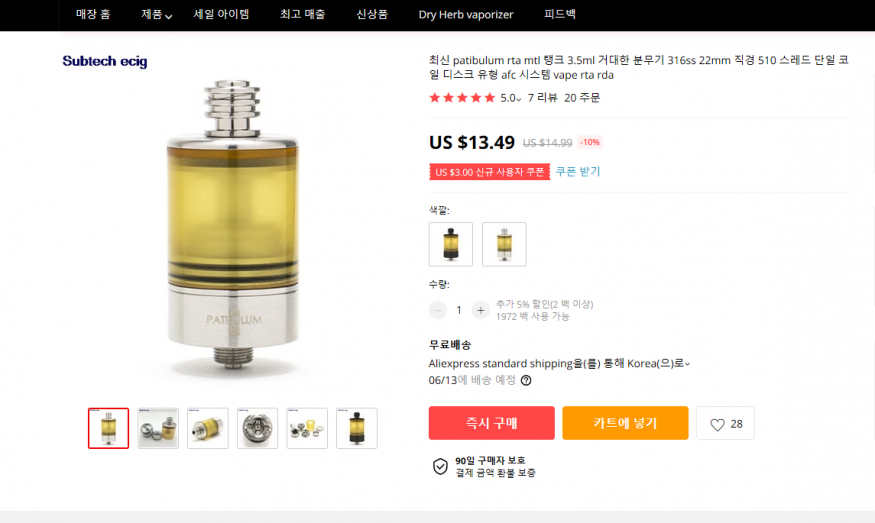Open the 세일 아이템 menu item
The image size is (875, 523).
pyautogui.click(x=221, y=15)
